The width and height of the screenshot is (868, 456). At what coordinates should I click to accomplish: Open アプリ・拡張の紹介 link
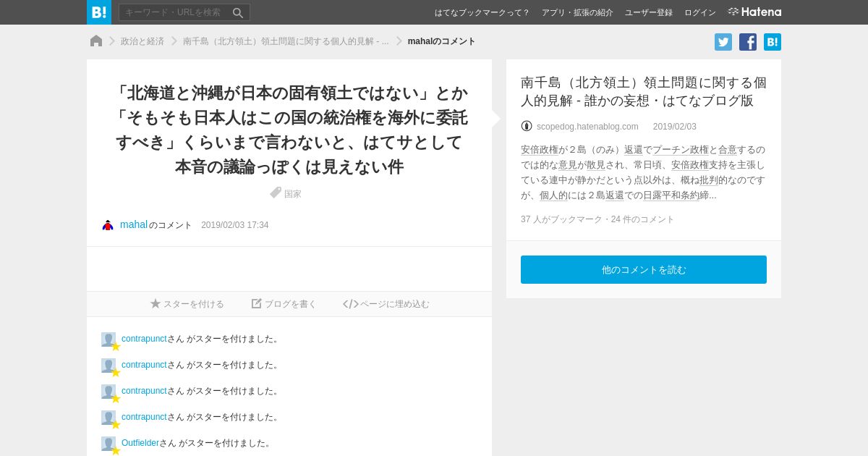577,12
